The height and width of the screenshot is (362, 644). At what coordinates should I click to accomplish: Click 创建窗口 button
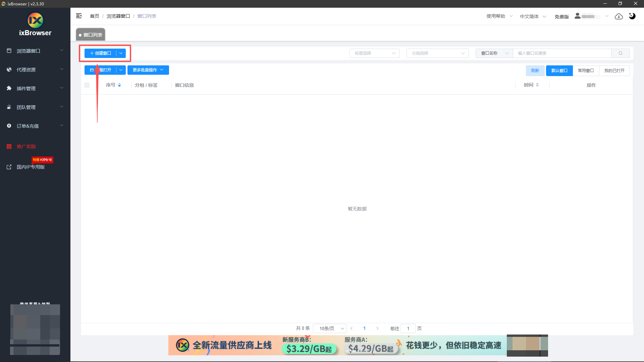[x=100, y=53]
